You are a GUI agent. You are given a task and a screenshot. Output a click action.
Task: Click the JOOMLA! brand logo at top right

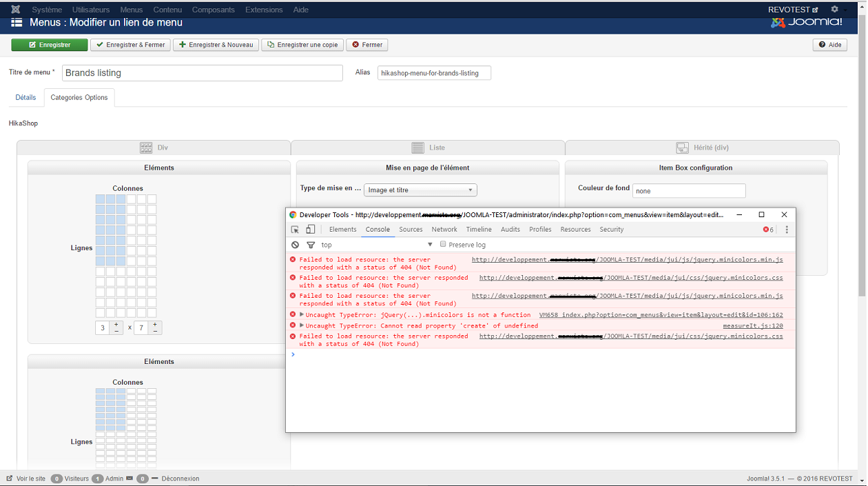806,22
